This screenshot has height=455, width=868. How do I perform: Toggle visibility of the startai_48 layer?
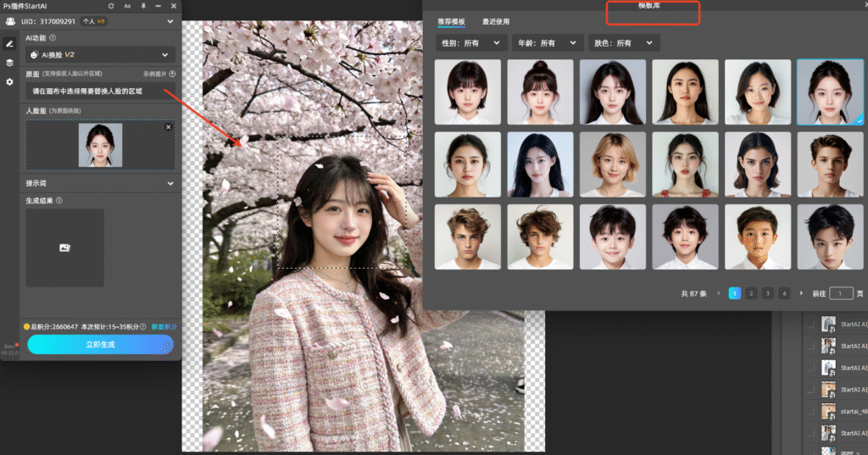[x=810, y=411]
